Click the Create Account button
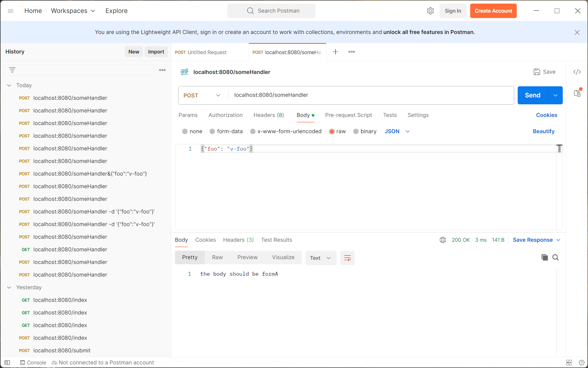This screenshot has height=368, width=588. pyautogui.click(x=493, y=11)
